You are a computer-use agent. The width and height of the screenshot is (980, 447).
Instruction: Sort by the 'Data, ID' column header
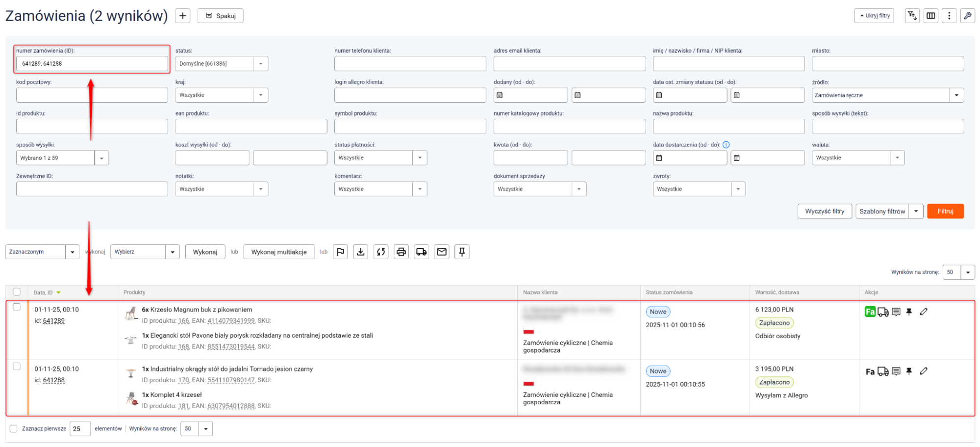click(43, 292)
